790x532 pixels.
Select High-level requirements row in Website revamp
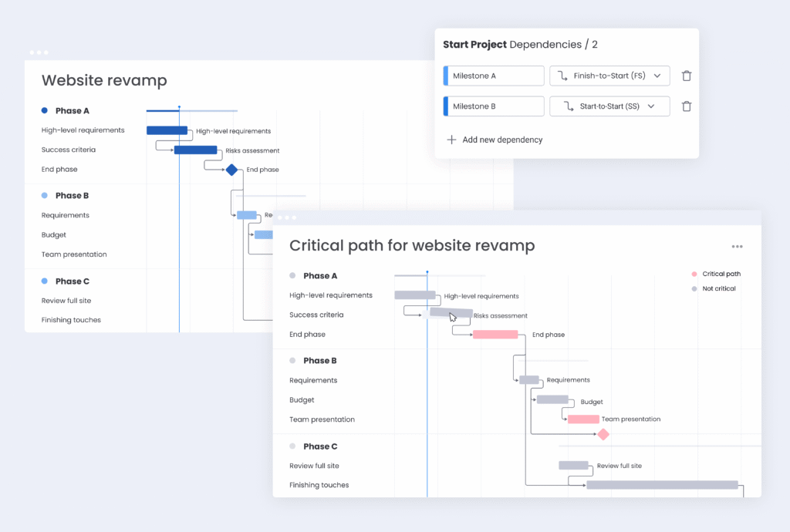pyautogui.click(x=83, y=130)
